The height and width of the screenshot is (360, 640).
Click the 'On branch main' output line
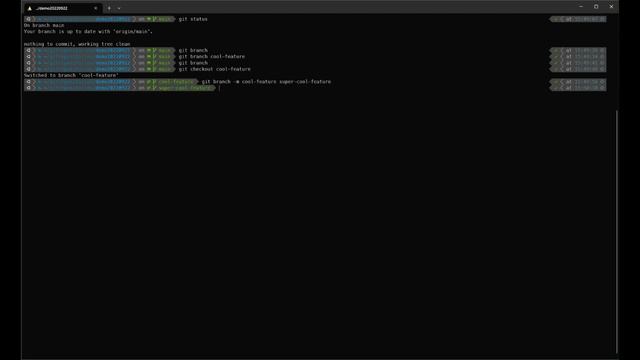(x=44, y=25)
